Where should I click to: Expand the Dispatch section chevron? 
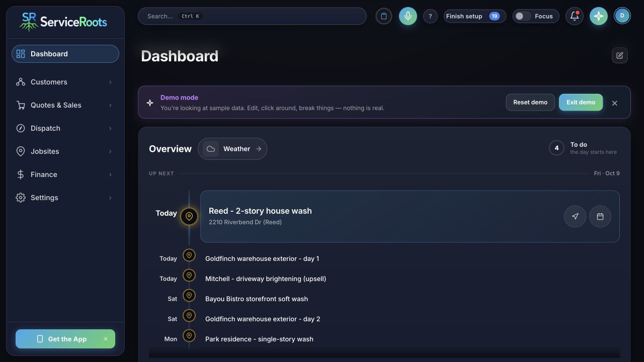pyautogui.click(x=110, y=128)
